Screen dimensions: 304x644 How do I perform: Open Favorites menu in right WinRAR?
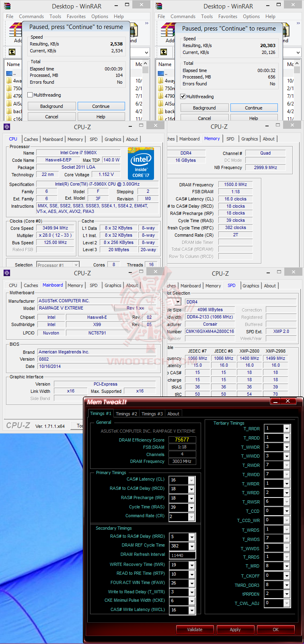pos(228,17)
